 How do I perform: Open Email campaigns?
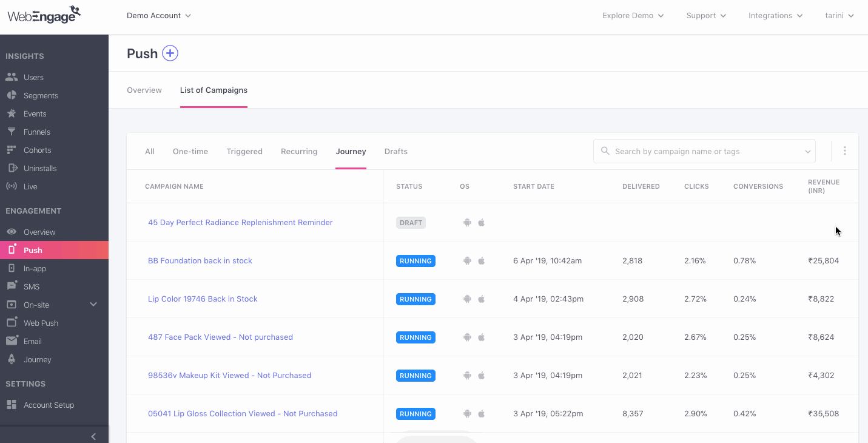32,341
